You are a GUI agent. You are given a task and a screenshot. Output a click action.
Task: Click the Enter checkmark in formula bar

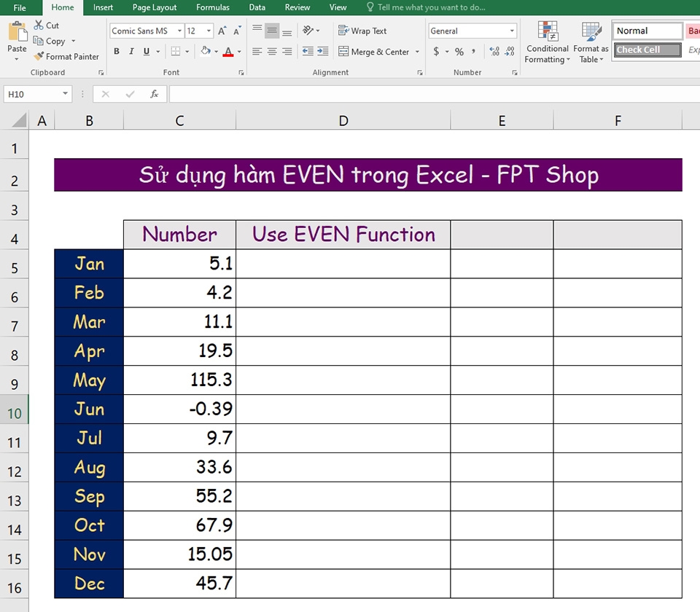130,94
